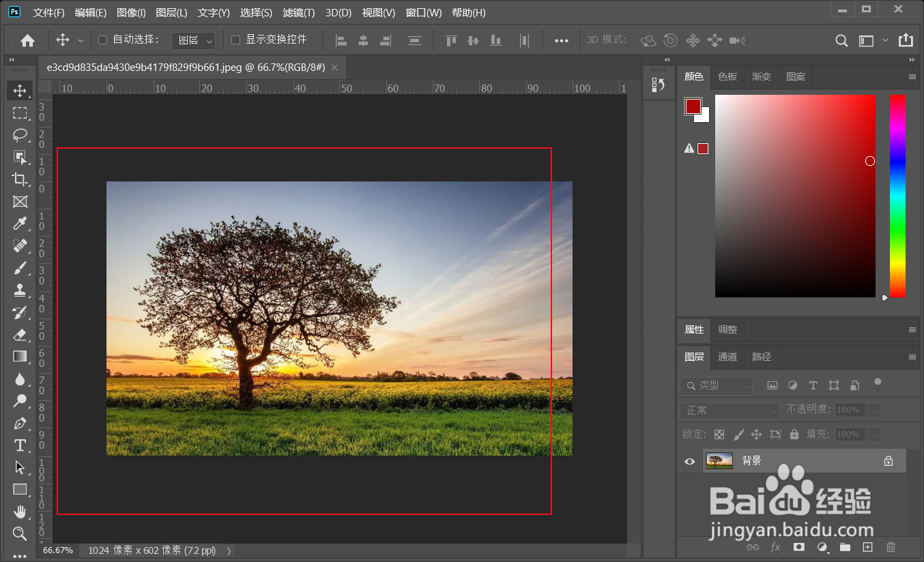Enable the 显示变换控件 checkbox

pos(236,40)
